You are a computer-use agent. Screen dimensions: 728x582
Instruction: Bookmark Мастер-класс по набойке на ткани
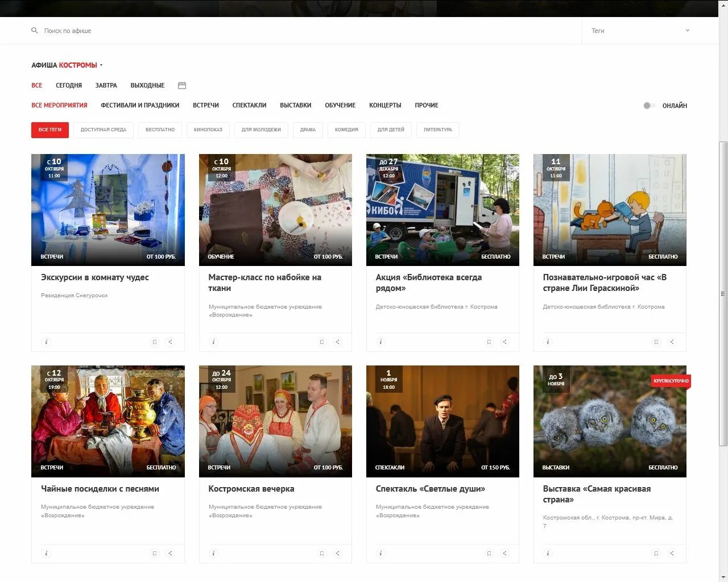pyautogui.click(x=322, y=342)
